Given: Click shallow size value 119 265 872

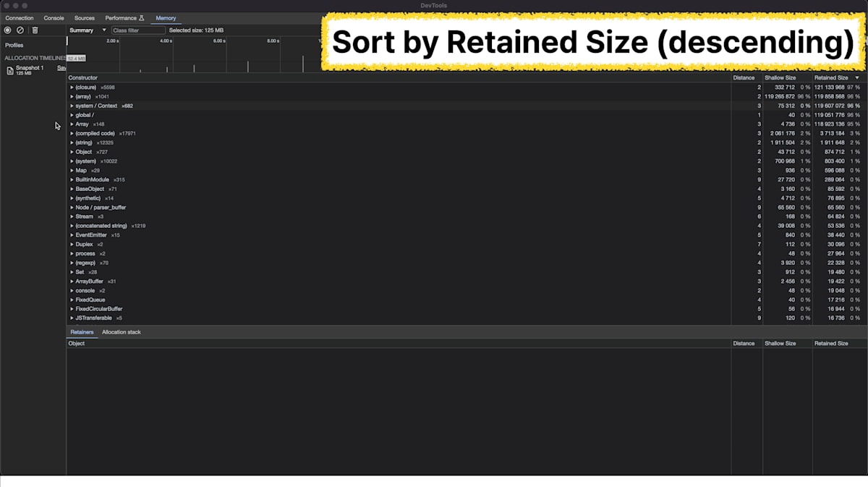Looking at the screenshot, I should [x=780, y=96].
